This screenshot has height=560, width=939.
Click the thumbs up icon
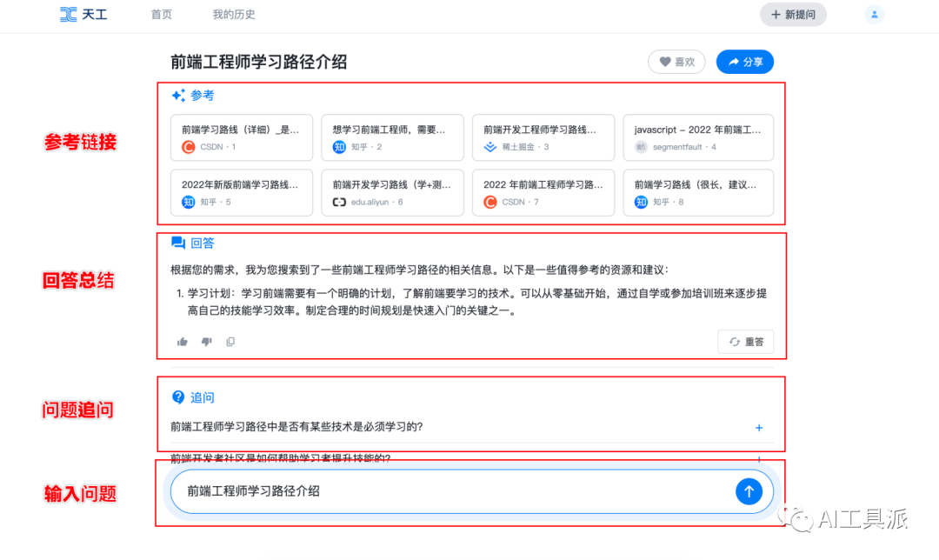[182, 342]
